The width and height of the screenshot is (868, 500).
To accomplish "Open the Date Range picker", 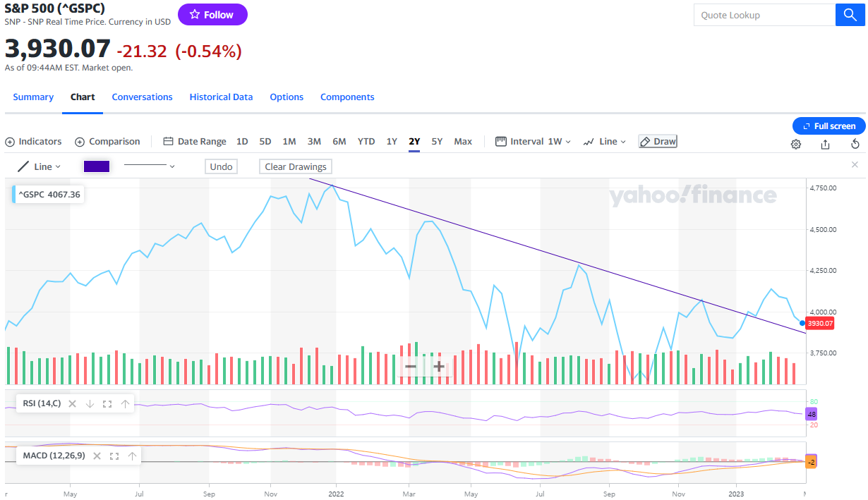I will tap(195, 141).
